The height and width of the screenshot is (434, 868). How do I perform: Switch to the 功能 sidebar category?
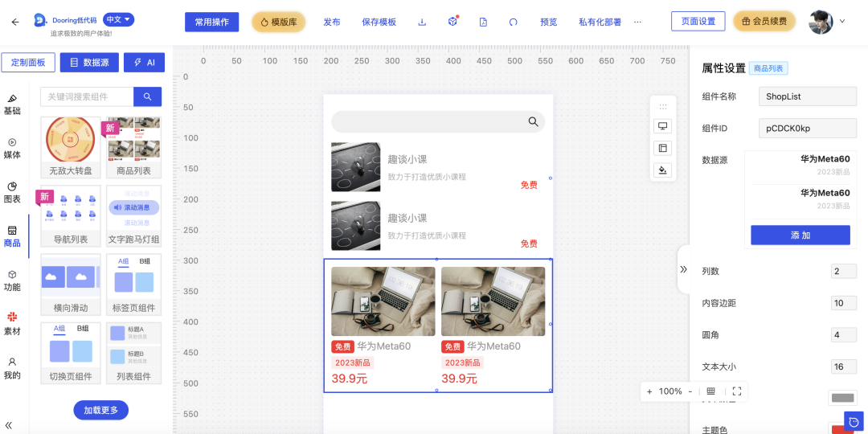pyautogui.click(x=12, y=280)
